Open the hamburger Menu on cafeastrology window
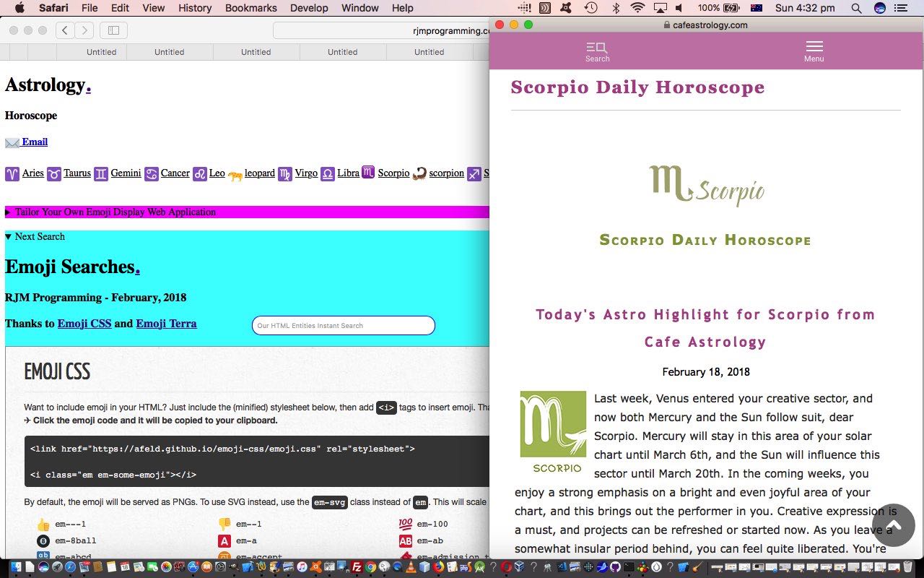 [x=814, y=51]
